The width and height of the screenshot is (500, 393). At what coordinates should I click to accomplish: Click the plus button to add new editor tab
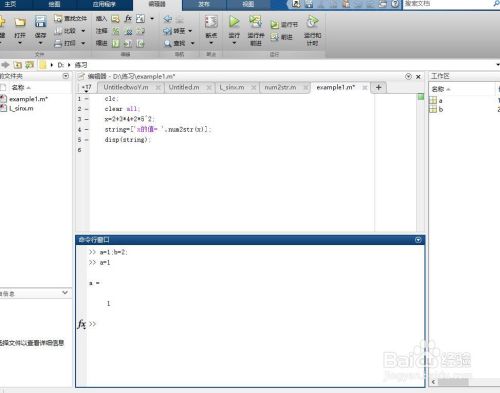point(378,87)
